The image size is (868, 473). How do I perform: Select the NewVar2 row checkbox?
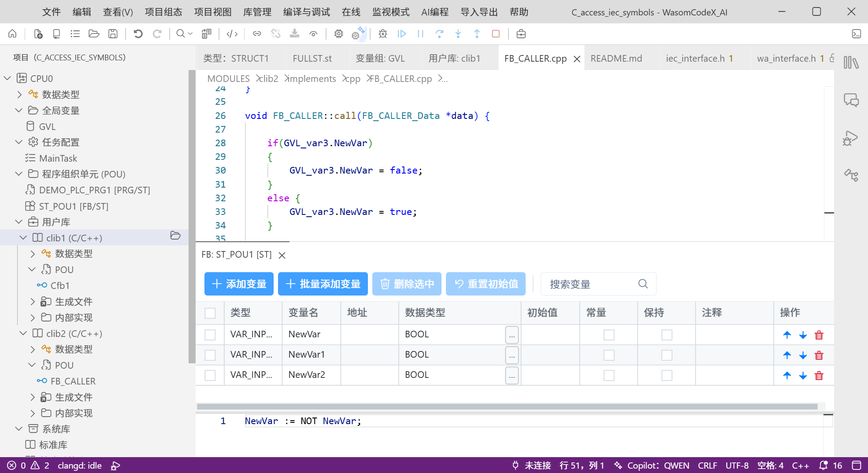210,376
